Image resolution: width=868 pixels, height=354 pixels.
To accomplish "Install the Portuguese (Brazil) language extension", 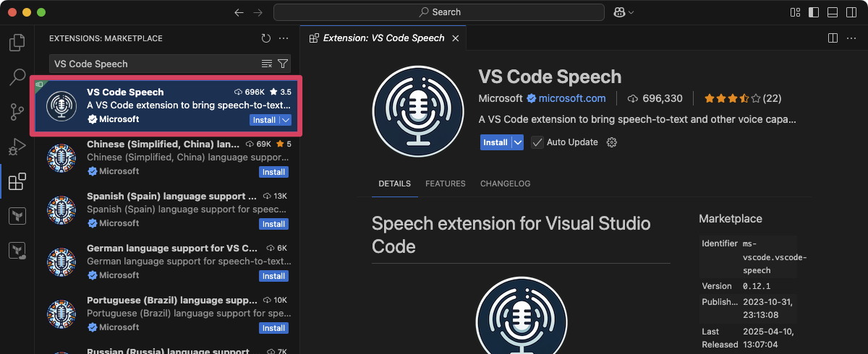I will 273,328.
